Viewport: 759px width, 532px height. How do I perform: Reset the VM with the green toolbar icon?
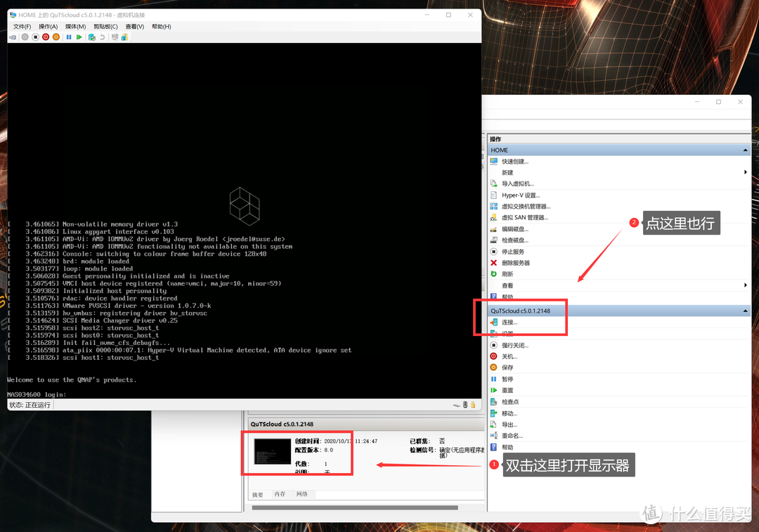tap(79, 37)
